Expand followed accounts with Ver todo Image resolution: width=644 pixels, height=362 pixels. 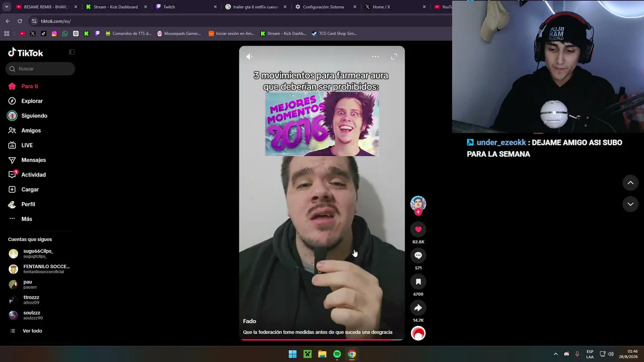click(x=32, y=331)
